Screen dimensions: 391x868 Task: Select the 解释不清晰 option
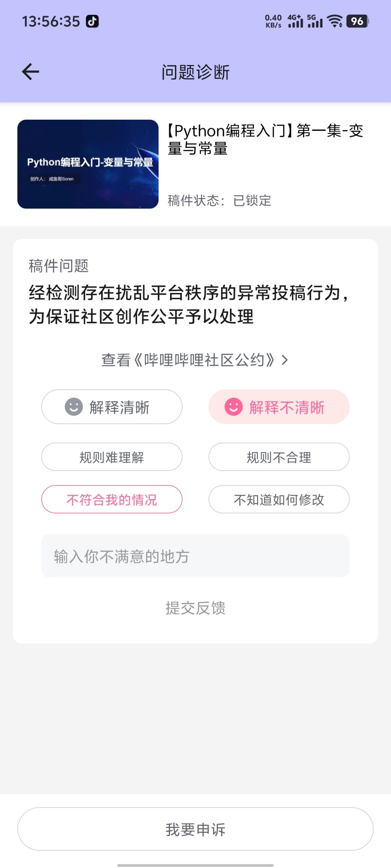pos(279,407)
